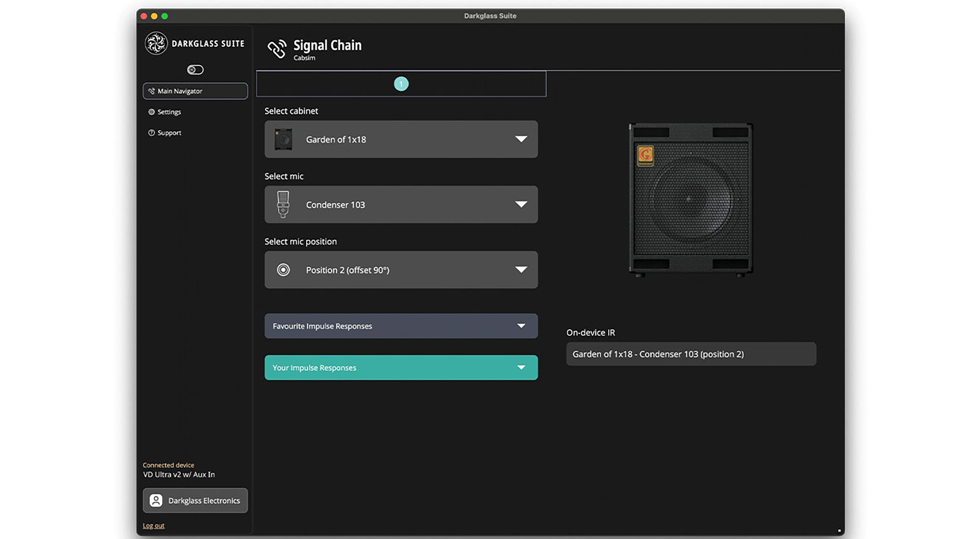This screenshot has width=980, height=539.
Task: Click the Signal Chain header icon
Action: point(277,49)
